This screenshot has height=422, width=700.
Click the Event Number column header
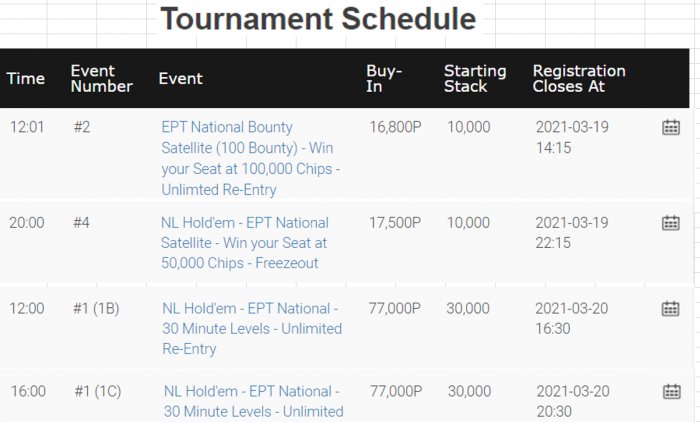(x=101, y=79)
